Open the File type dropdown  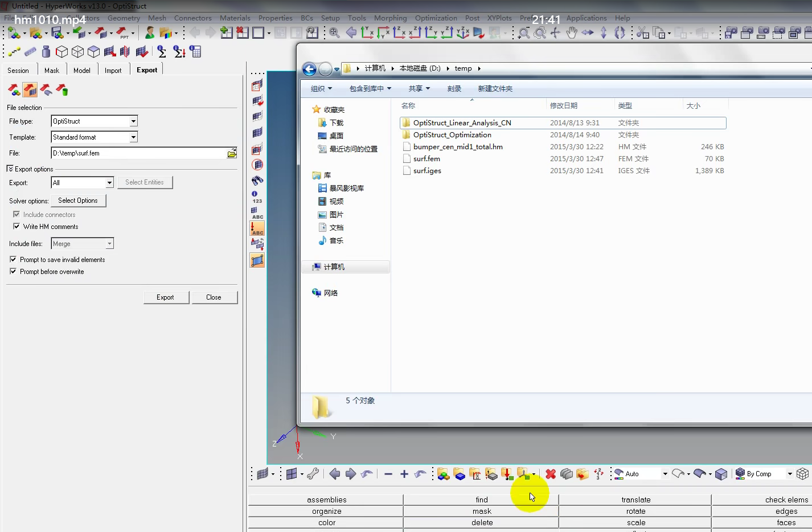click(133, 121)
